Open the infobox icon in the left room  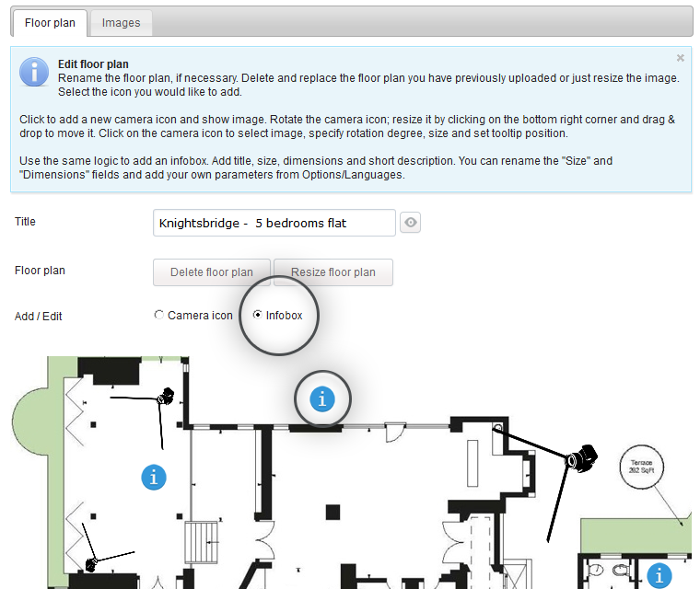(154, 478)
